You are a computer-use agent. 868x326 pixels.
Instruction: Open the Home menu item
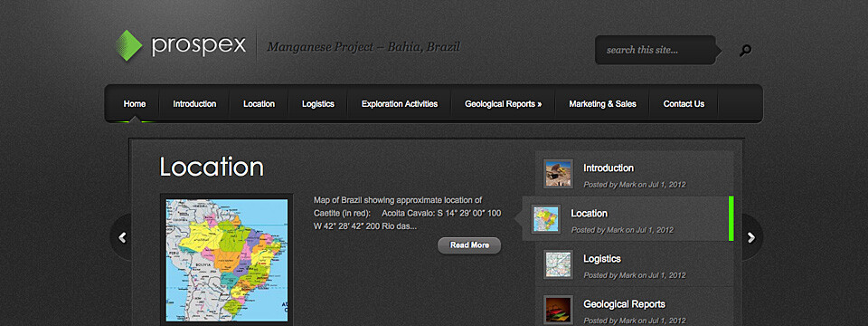135,103
